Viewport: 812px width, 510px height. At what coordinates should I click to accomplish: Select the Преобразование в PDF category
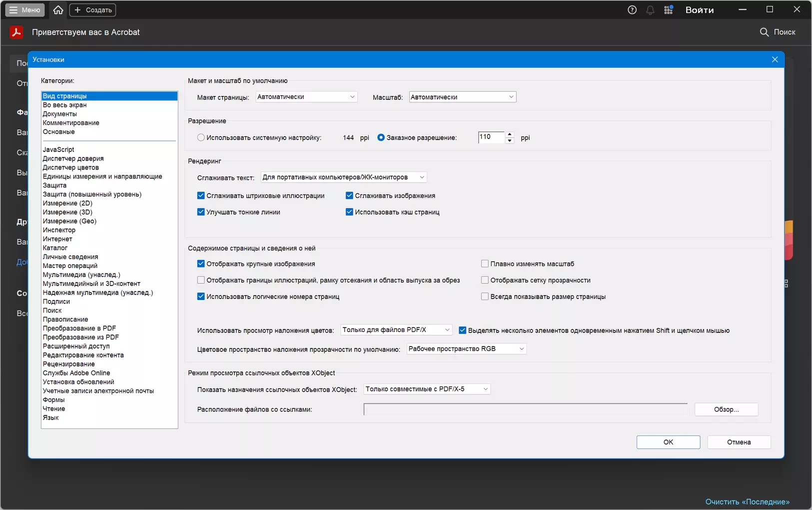(109, 328)
